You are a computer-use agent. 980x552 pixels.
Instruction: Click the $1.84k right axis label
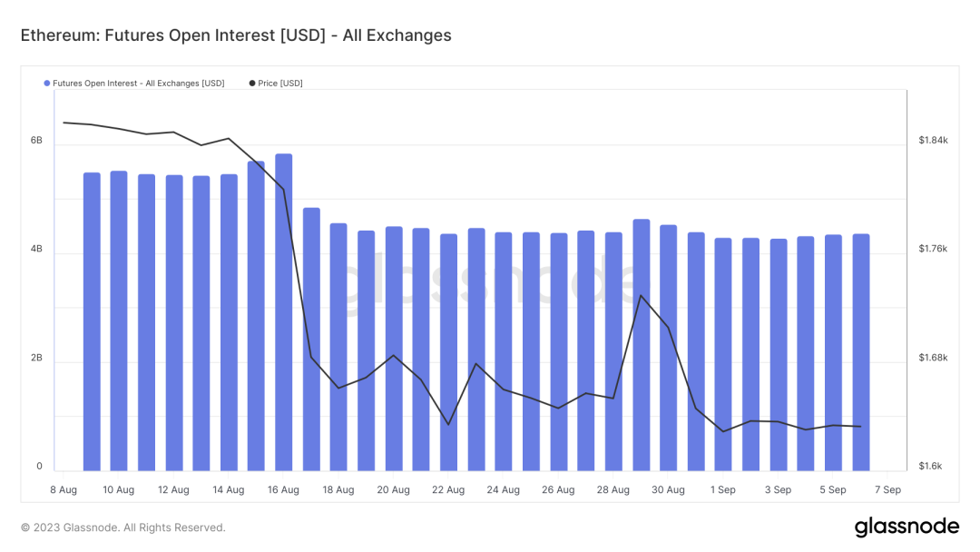pyautogui.click(x=933, y=141)
